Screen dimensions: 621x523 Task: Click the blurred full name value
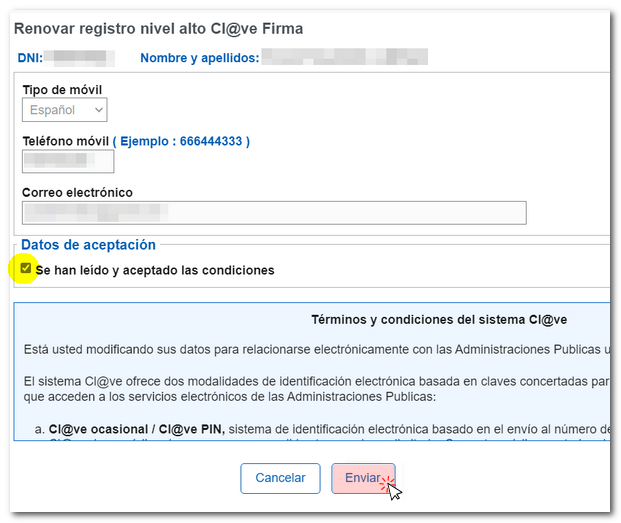(x=344, y=57)
